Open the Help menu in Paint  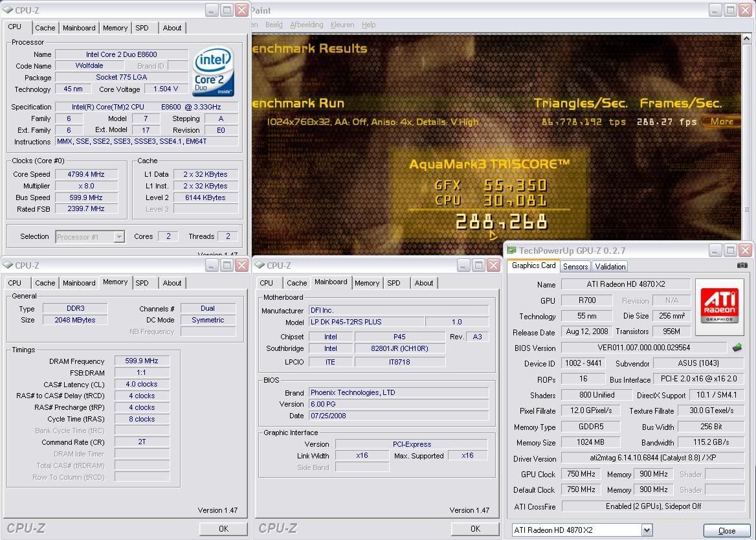pyautogui.click(x=369, y=25)
